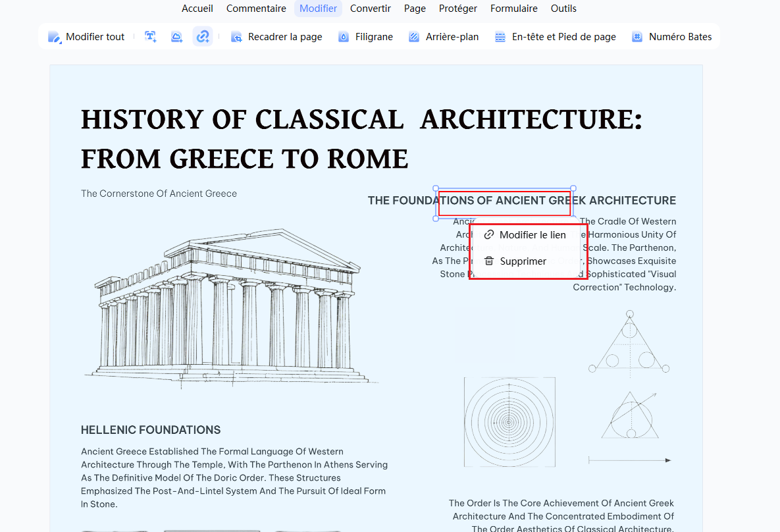Click the Modifier tout edit icon
The width and height of the screenshot is (780, 532).
pos(54,37)
